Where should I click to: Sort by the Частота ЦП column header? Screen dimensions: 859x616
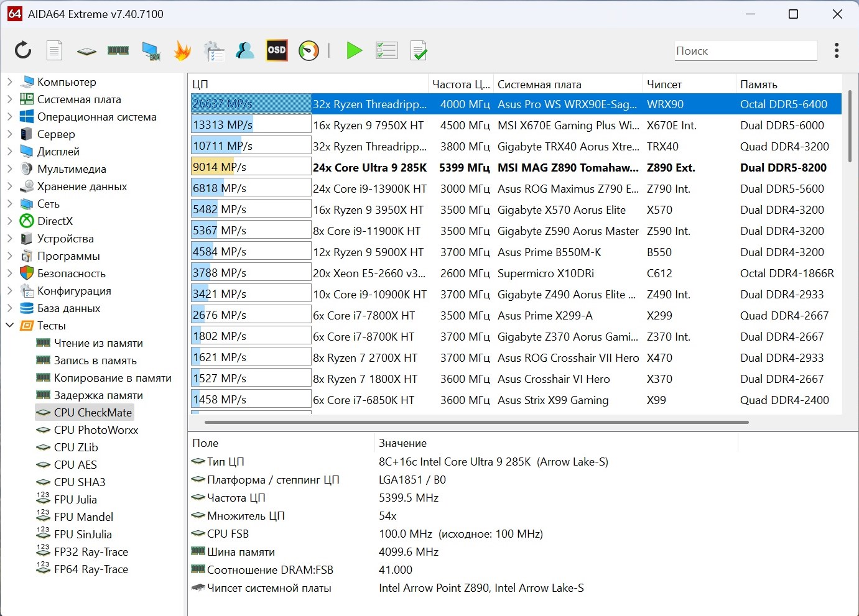point(460,85)
